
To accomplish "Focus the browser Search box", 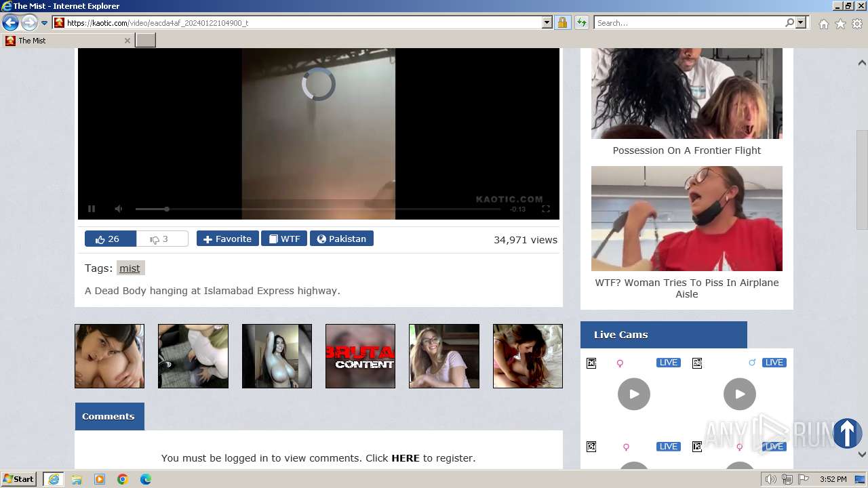I will [x=688, y=22].
